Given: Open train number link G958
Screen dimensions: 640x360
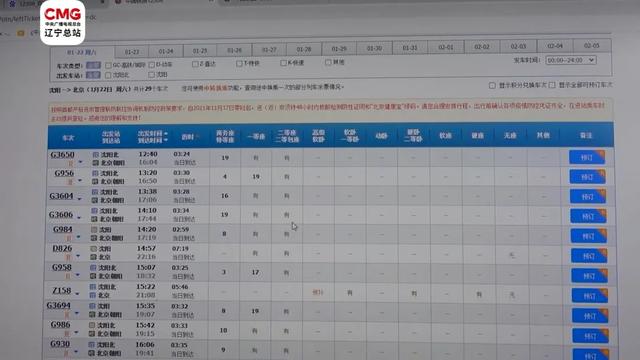Looking at the screenshot, I should [x=62, y=267].
